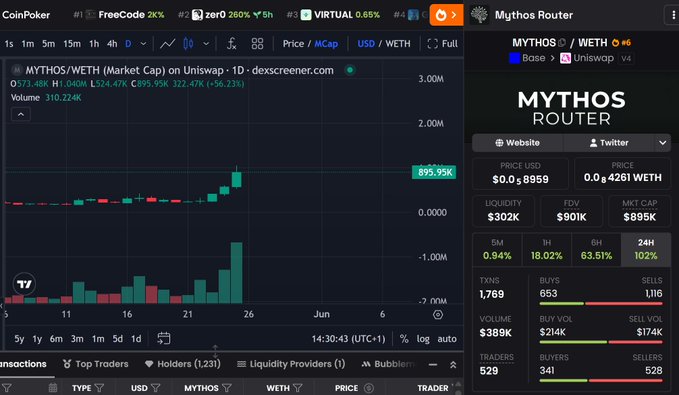679x395 pixels.
Task: Click trending token FreeCode
Action: pyautogui.click(x=119, y=15)
